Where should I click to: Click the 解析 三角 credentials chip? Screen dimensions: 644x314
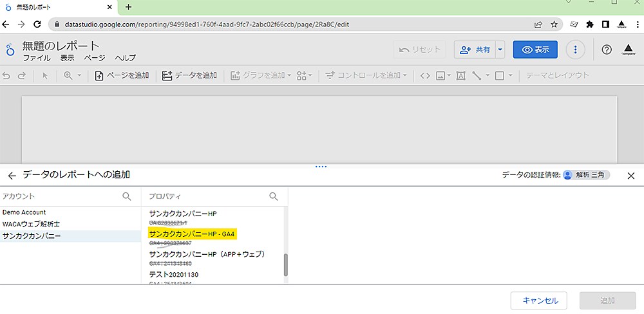(x=586, y=175)
